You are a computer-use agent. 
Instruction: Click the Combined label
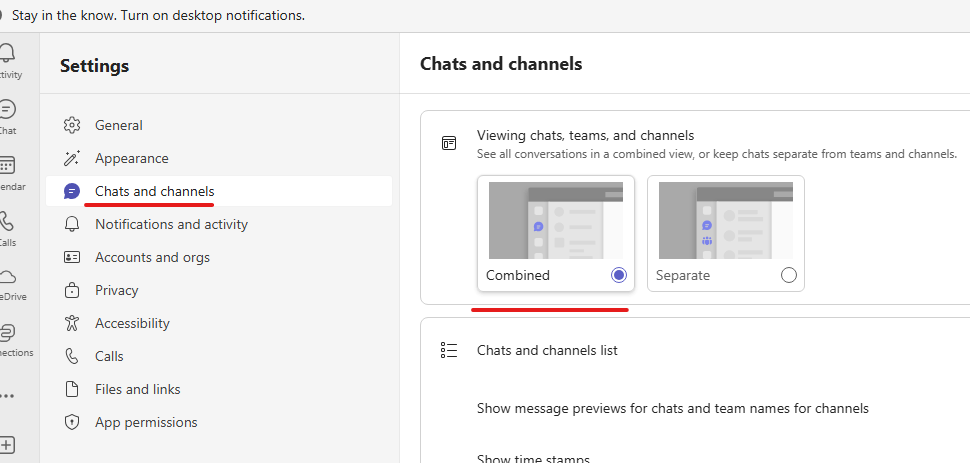click(x=518, y=275)
